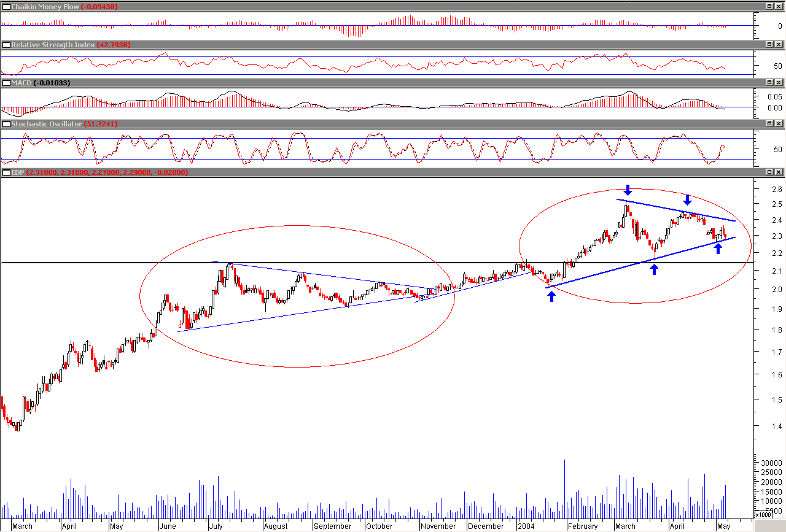786x532 pixels.
Task: Click the "December" date axis label
Action: 486,526
